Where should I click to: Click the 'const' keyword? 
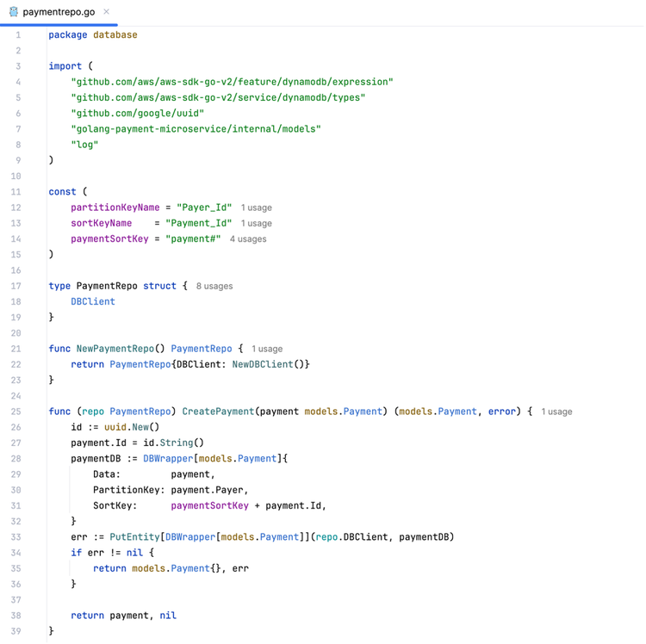62,192
